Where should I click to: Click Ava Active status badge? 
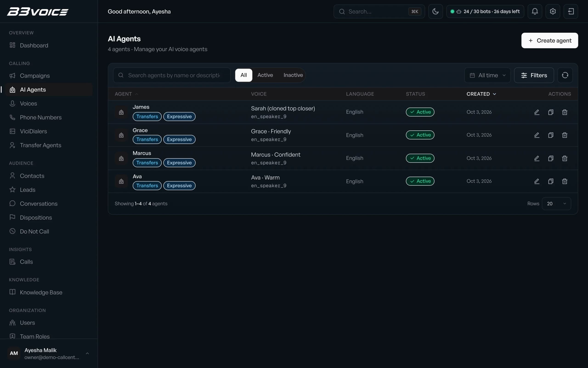click(x=420, y=181)
